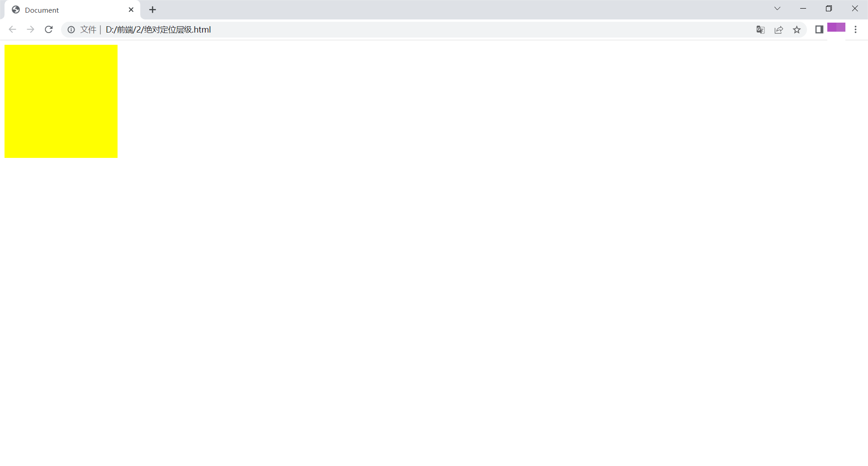Bookmark this page with the star icon
Viewport: 868px width, 466px height.
click(797, 29)
